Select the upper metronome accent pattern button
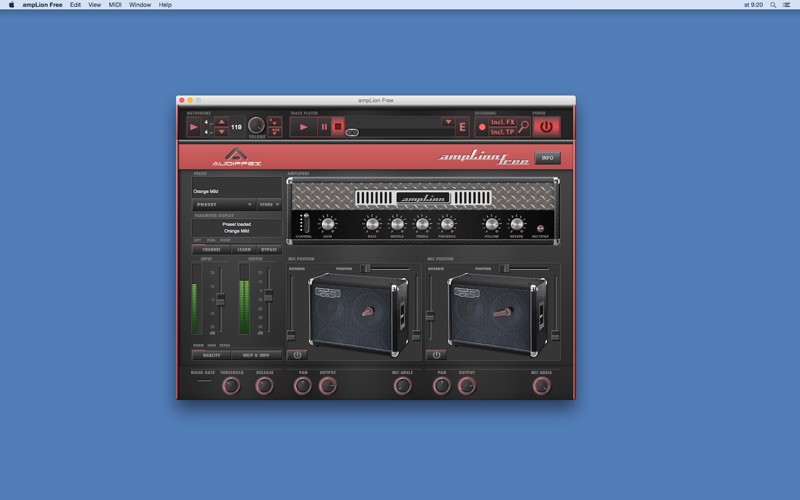The image size is (800, 500). tap(274, 122)
